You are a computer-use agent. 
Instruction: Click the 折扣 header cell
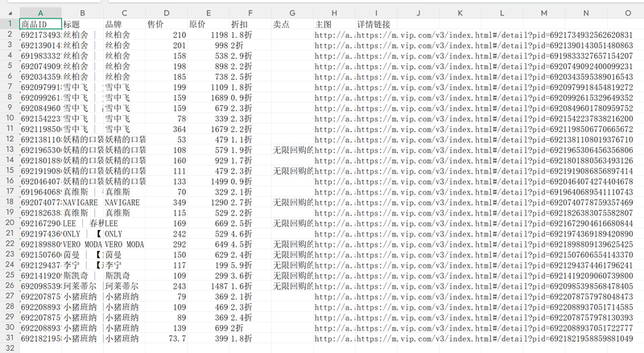pyautogui.click(x=250, y=24)
